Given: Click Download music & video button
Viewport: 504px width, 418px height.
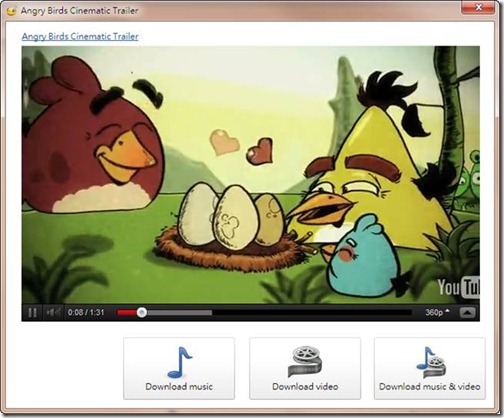Looking at the screenshot, I should click(430, 368).
